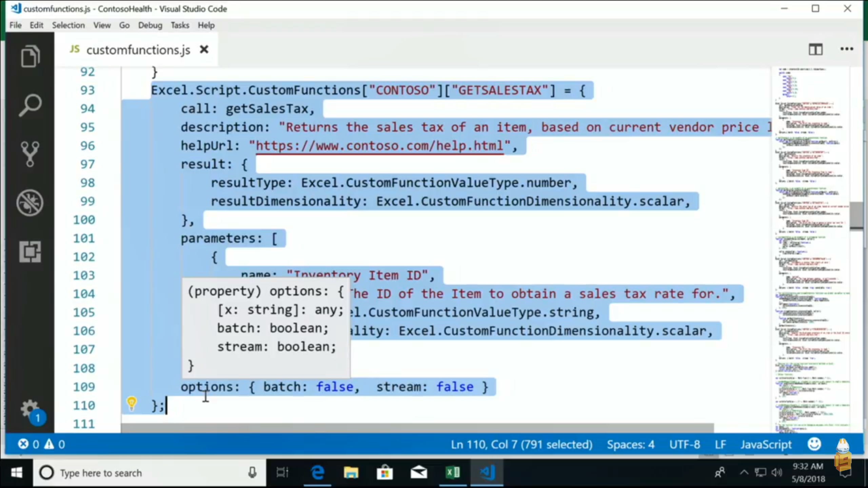868x488 pixels.
Task: Open the Mail app from taskbar
Action: [x=419, y=473]
